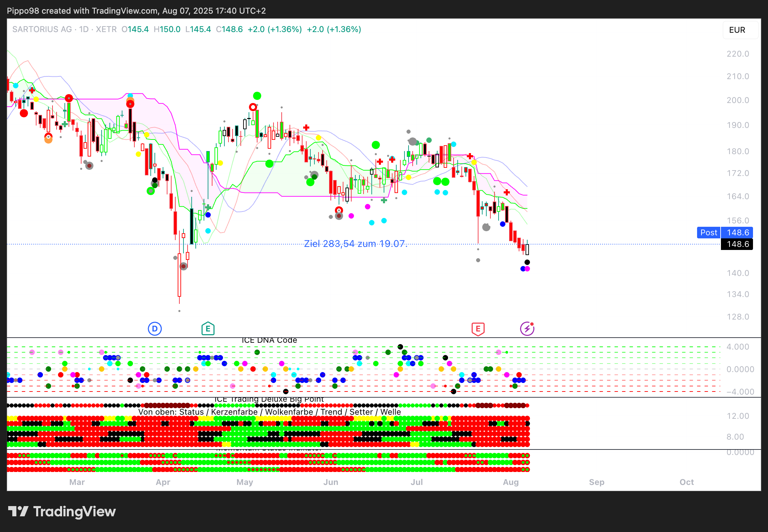Open the EUR currency selector
768x532 pixels.
737,30
